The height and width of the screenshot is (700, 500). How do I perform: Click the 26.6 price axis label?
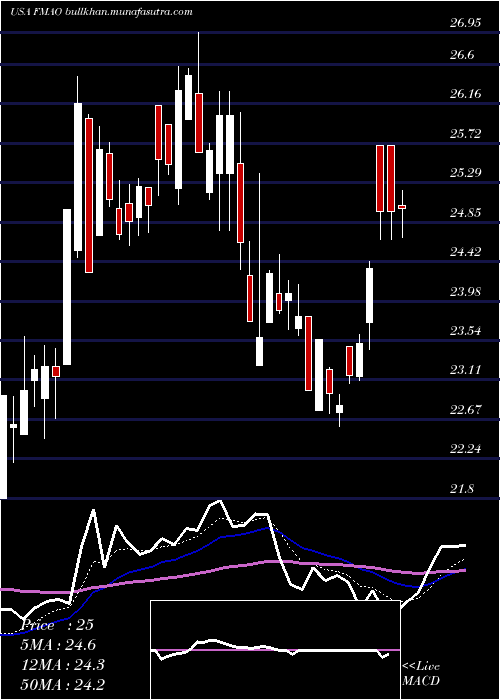462,55
